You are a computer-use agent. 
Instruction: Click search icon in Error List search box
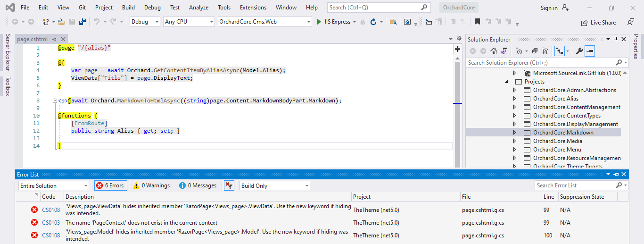pyautogui.click(x=619, y=185)
